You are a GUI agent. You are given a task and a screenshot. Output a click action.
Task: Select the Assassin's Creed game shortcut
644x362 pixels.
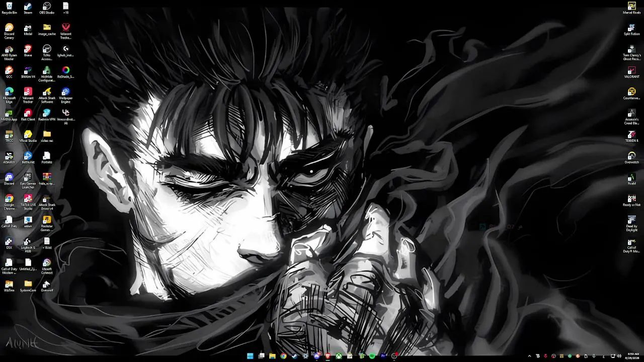(x=632, y=117)
